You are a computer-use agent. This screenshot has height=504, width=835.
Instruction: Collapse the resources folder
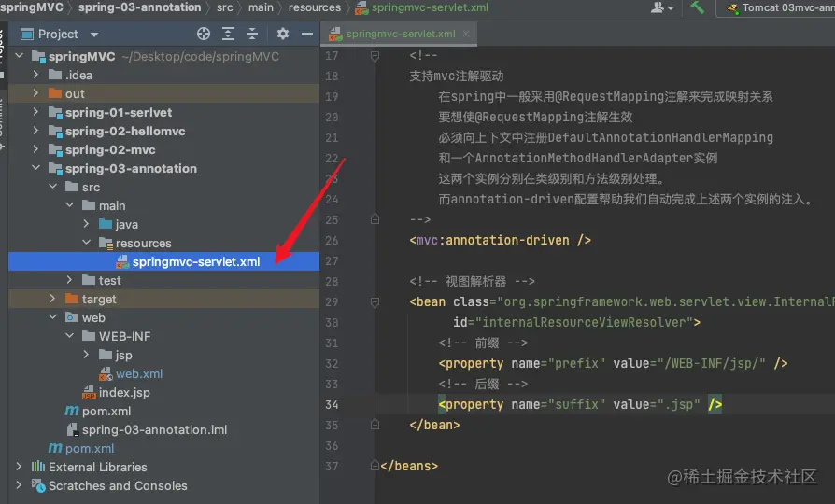coord(86,243)
